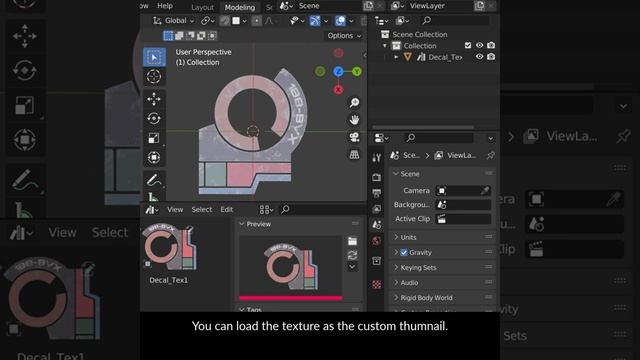Select the 3D Cursor tool

point(154,77)
